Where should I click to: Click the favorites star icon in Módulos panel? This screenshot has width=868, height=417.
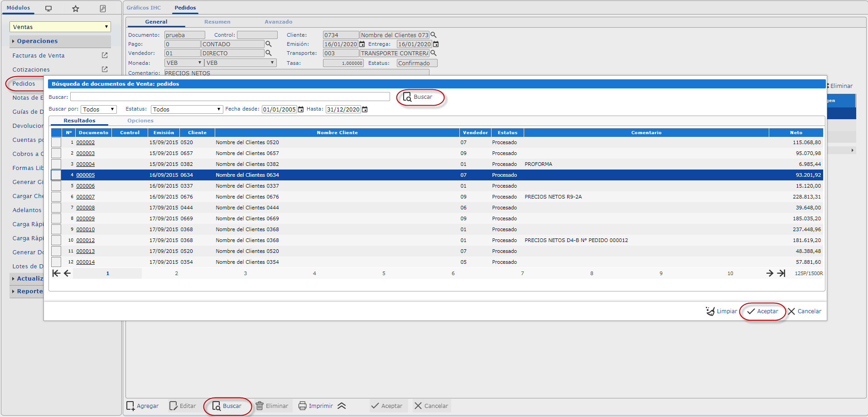pyautogui.click(x=76, y=9)
